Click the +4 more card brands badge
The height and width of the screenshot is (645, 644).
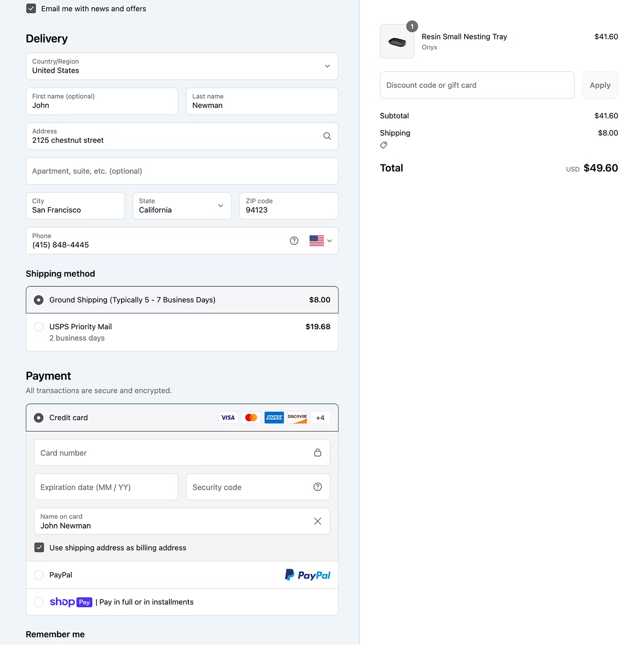320,418
